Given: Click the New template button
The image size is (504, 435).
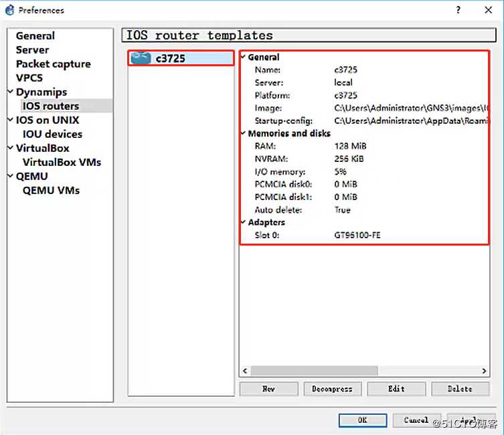Looking at the screenshot, I should click(x=268, y=389).
